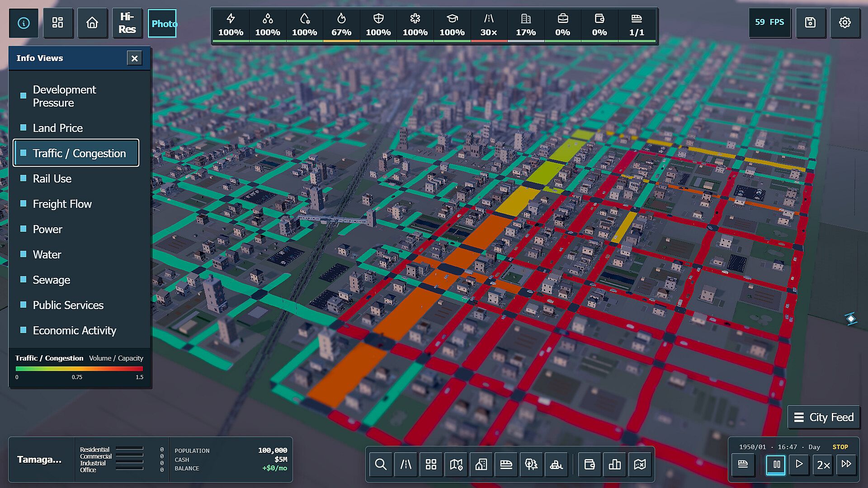
Task: Expand the City Feed panel
Action: point(824,417)
